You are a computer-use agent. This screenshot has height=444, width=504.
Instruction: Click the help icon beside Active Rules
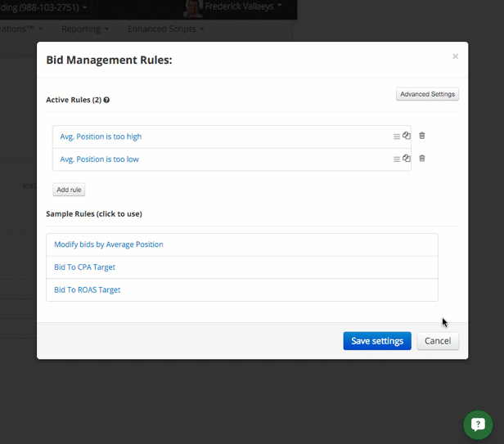(x=106, y=101)
